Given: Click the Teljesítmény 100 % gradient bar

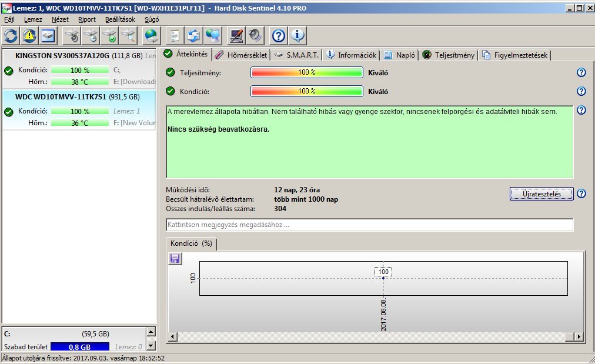Looking at the screenshot, I should coord(306,72).
